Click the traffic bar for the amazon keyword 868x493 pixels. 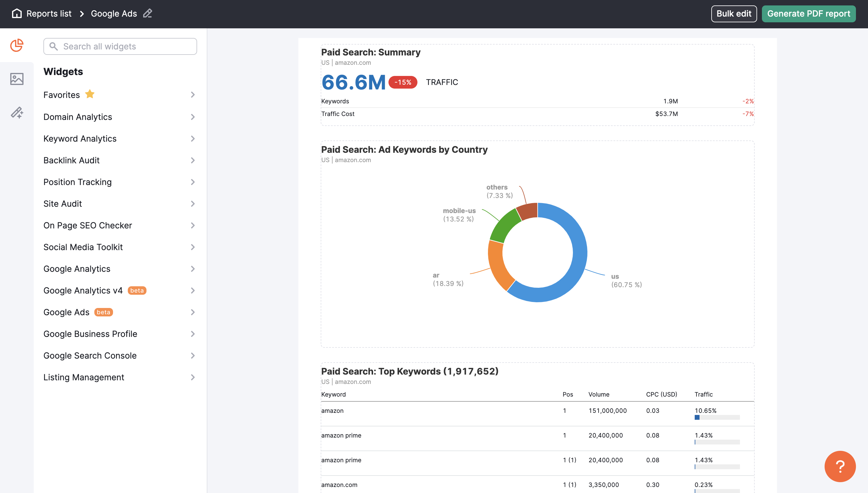[717, 417]
